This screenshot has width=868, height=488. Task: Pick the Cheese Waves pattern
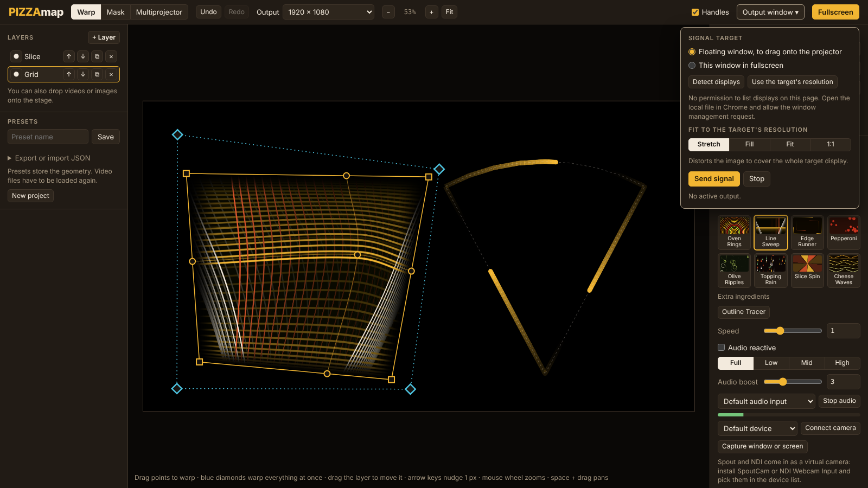(x=844, y=271)
